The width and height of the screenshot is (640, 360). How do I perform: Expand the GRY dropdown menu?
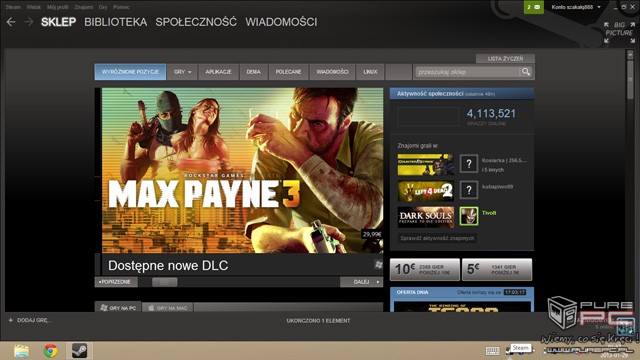click(182, 72)
